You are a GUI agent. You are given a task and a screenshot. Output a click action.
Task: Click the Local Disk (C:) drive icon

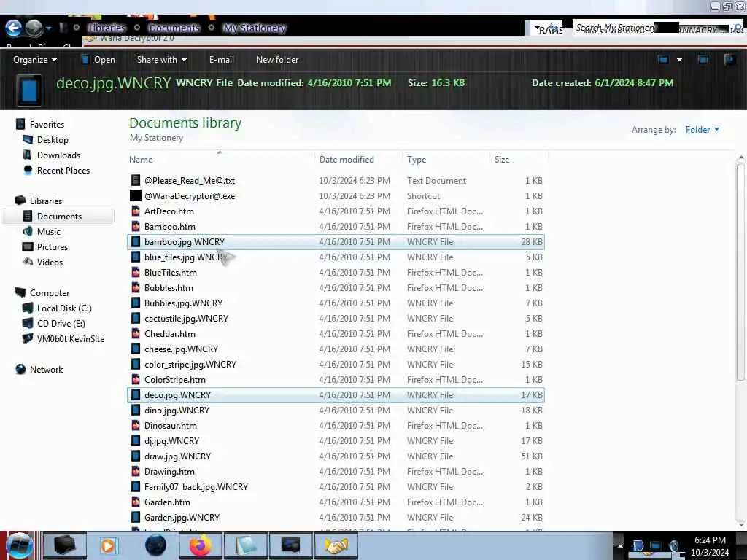[x=28, y=308]
